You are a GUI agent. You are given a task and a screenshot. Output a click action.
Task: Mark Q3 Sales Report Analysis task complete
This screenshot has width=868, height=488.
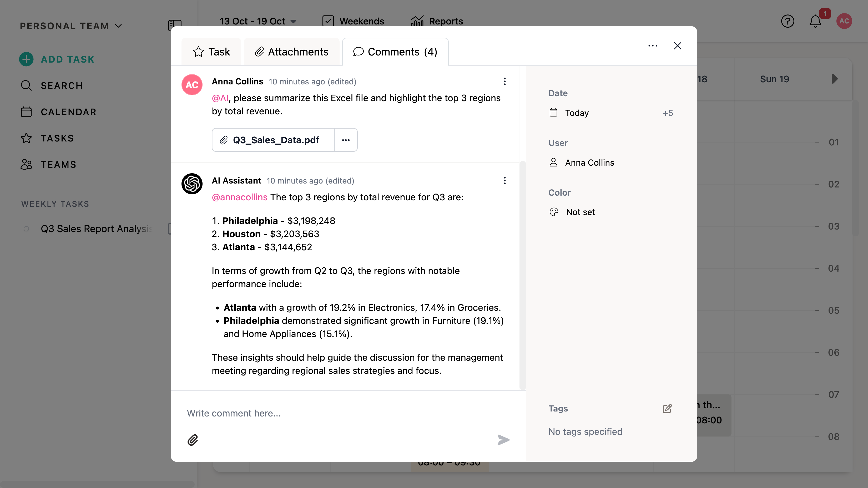(x=26, y=229)
